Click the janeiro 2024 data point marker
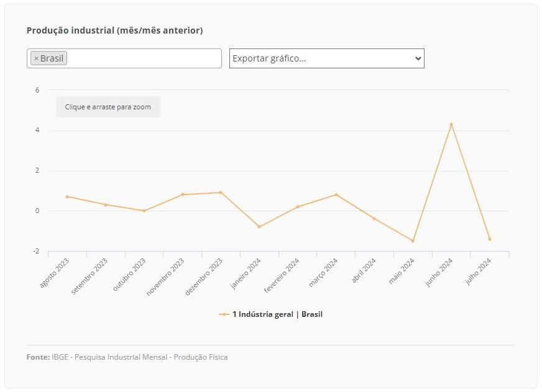Viewport: 542px width, 392px height. point(259,227)
